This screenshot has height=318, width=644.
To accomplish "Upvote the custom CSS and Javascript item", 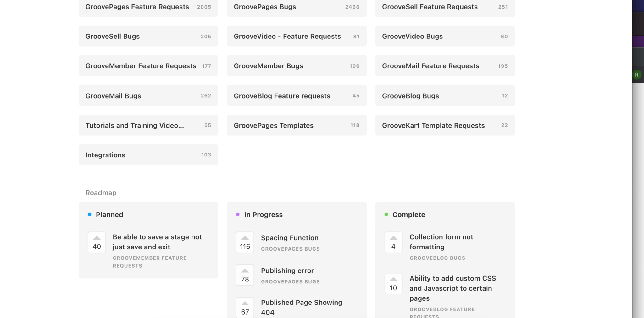I will point(393,283).
